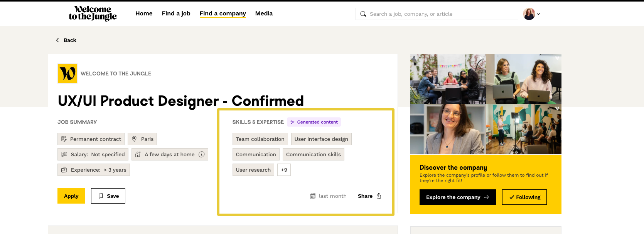The width and height of the screenshot is (644, 234).
Task: Open the smiling woman portrait photo
Action: 448,129
